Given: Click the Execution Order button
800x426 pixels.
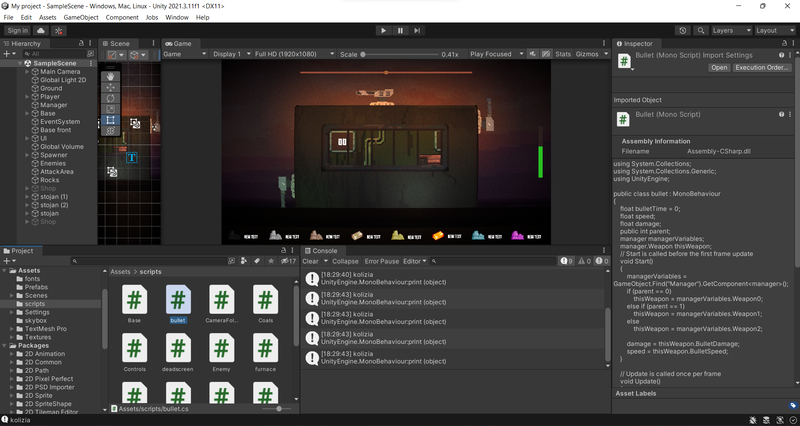Looking at the screenshot, I should (762, 67).
